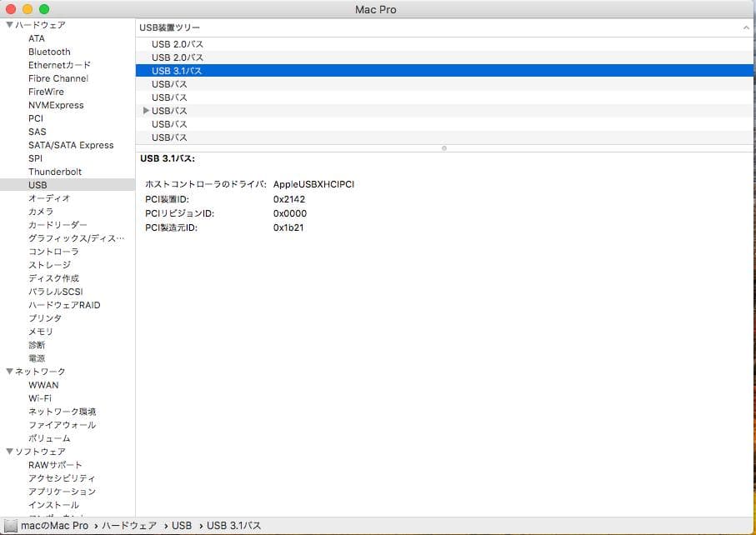Collapse the ソフトウェア section
Viewport: 756px width, 535px height.
[x=11, y=452]
